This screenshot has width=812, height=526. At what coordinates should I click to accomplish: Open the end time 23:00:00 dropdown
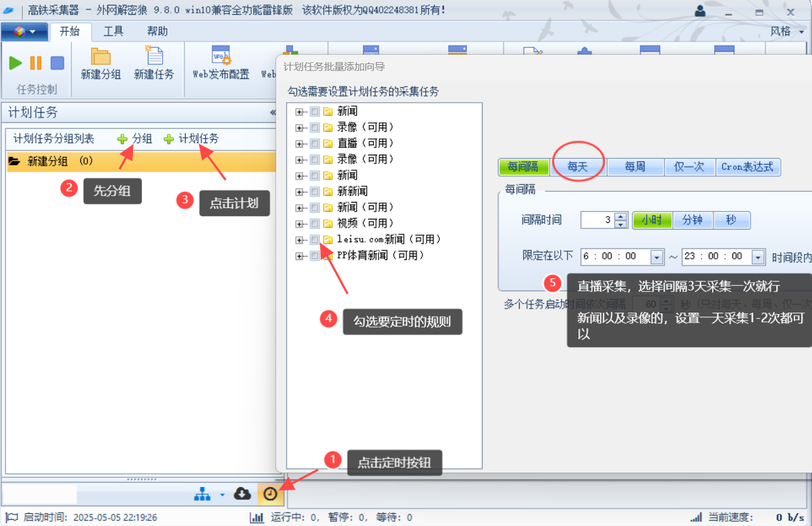758,257
